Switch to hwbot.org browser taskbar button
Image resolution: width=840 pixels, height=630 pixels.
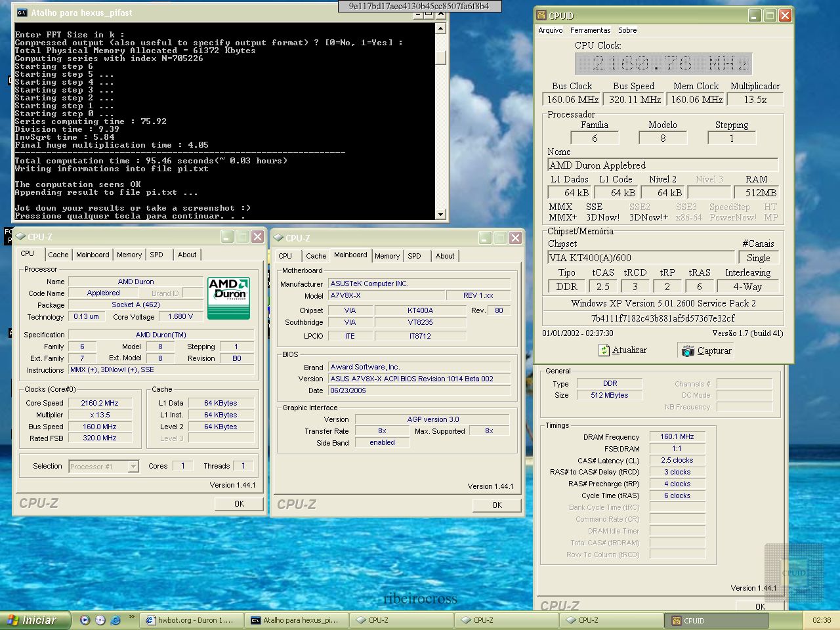190,620
